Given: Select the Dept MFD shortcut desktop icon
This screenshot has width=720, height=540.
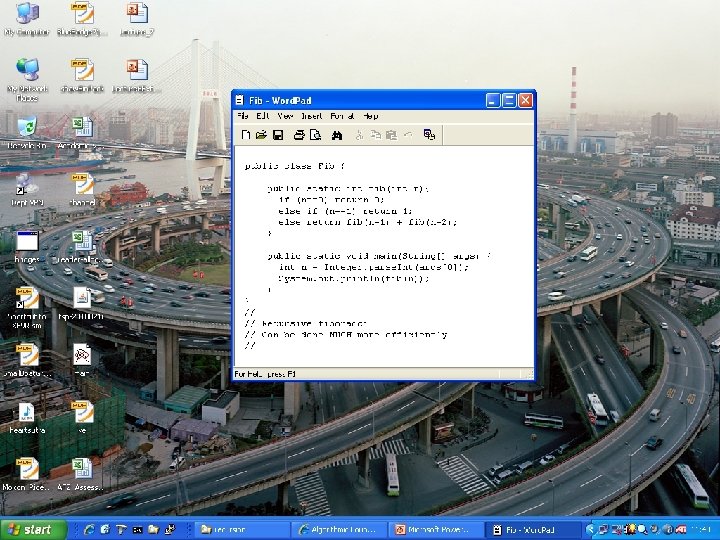Looking at the screenshot, I should pos(27,190).
